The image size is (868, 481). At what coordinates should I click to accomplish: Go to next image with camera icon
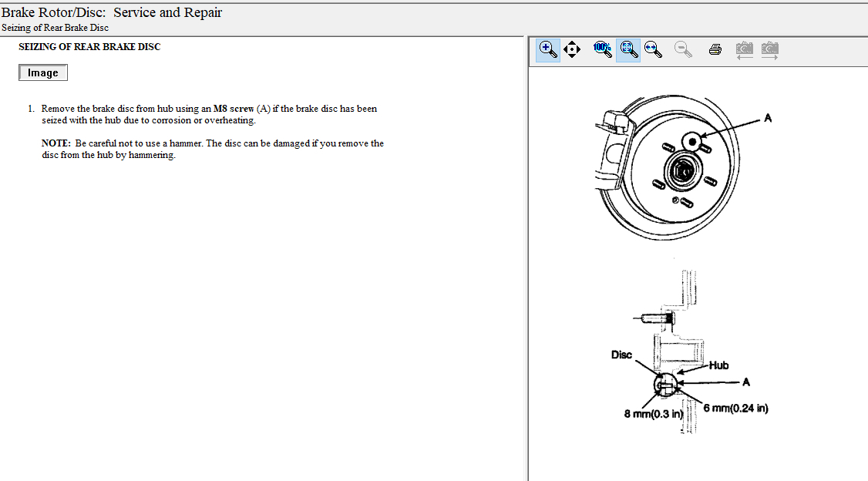(769, 50)
